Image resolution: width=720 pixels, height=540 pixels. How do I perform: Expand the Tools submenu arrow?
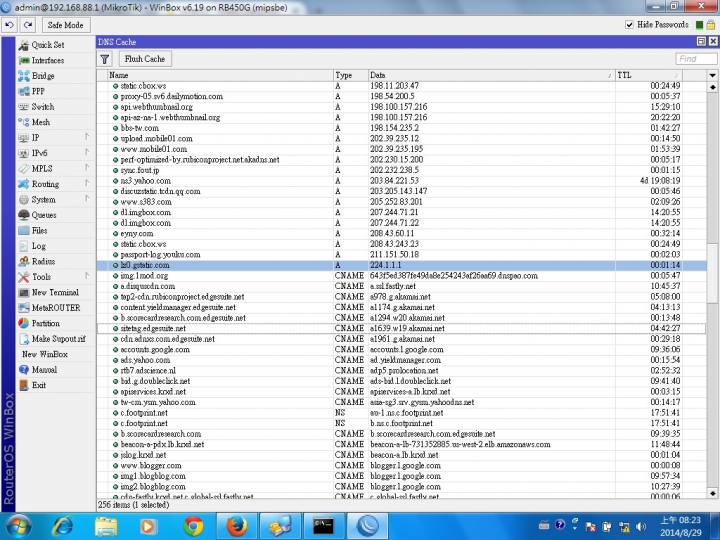coord(87,276)
